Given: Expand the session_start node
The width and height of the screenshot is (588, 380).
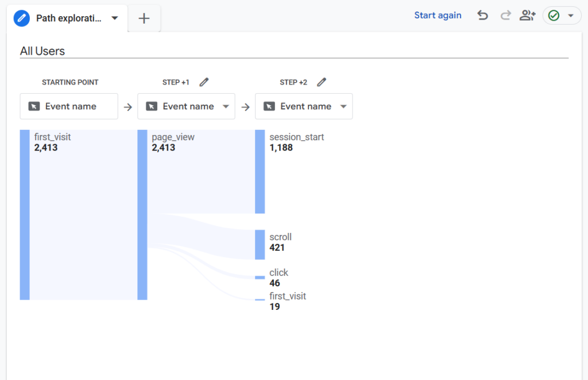Looking at the screenshot, I should click(x=260, y=171).
